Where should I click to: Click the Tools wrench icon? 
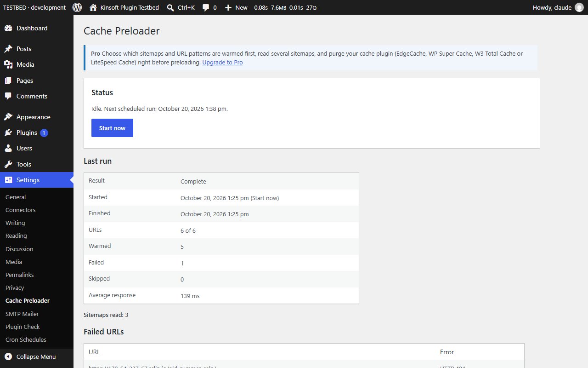coord(8,164)
